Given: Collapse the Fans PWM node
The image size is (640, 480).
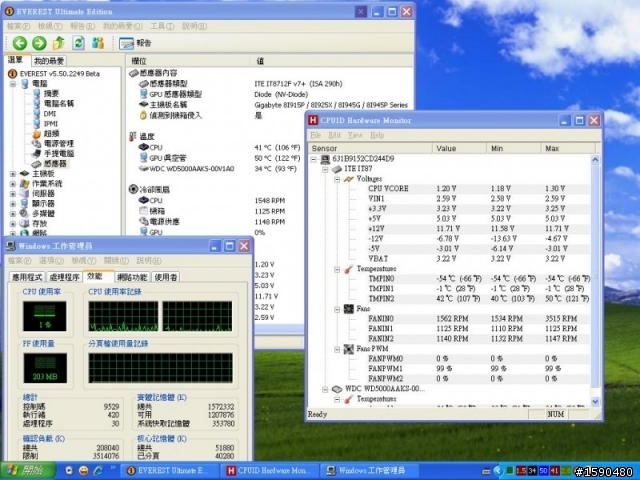Looking at the screenshot, I should coord(337,349).
